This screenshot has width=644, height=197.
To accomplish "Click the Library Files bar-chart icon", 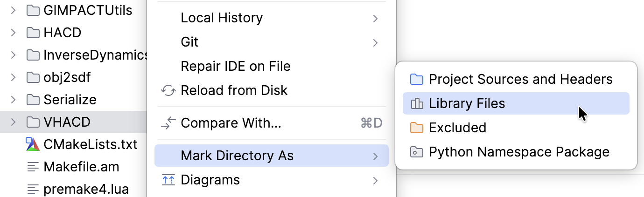I will [416, 103].
